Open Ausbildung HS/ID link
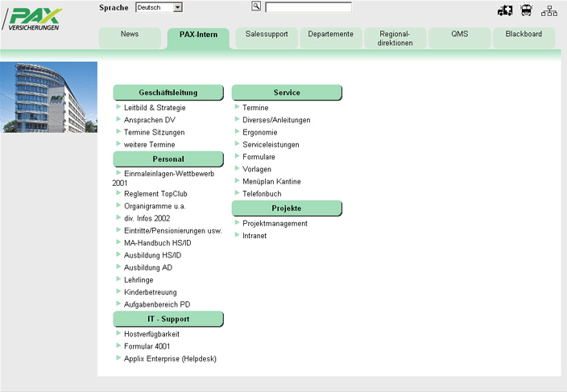This screenshot has width=567, height=392. pos(152,255)
